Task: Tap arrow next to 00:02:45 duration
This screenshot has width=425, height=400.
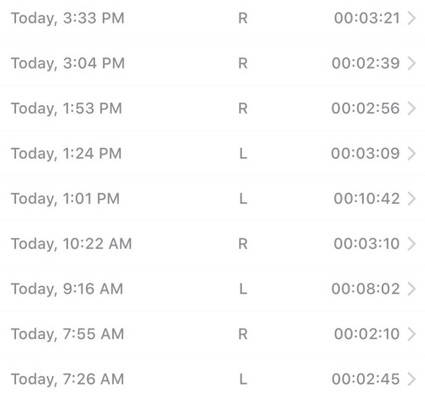Action: click(412, 379)
